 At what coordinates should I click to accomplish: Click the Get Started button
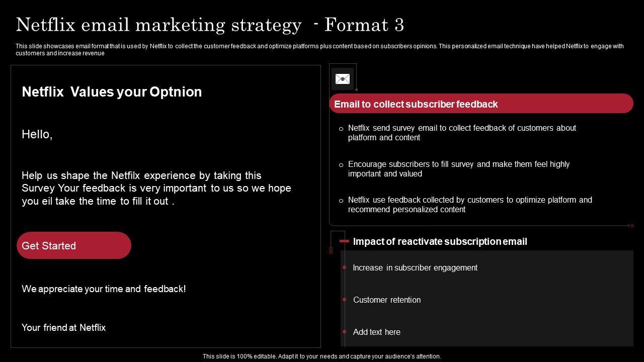[74, 245]
